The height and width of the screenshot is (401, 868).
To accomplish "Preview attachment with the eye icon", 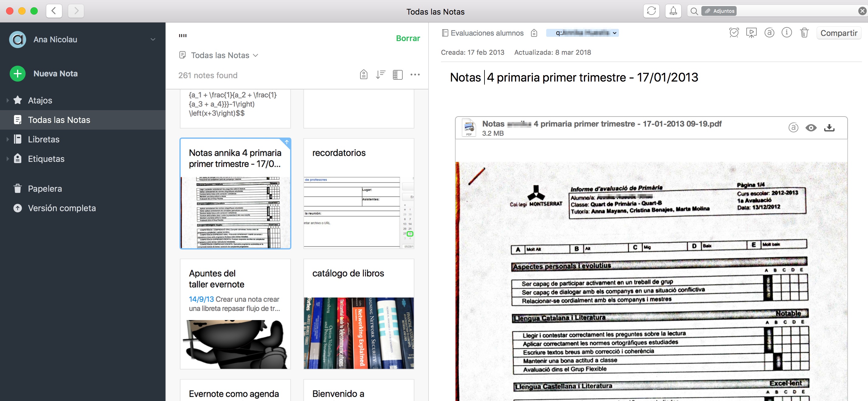I will [x=811, y=127].
